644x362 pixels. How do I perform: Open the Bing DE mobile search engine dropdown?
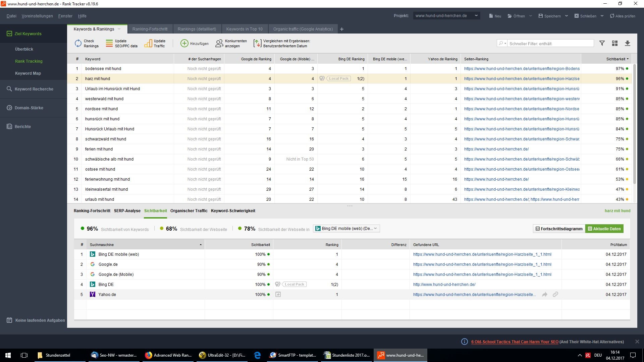[x=346, y=229]
